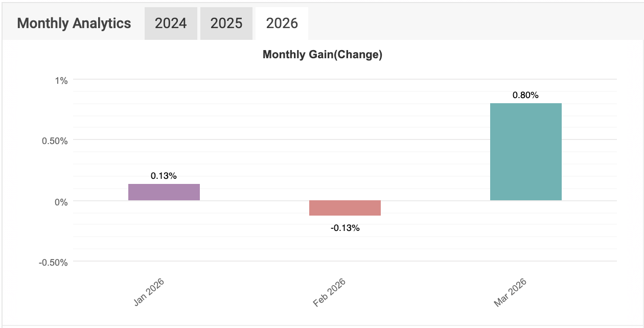This screenshot has width=644, height=328.
Task: Click the Monthly Gain(Change) chart title
Action: click(x=323, y=55)
